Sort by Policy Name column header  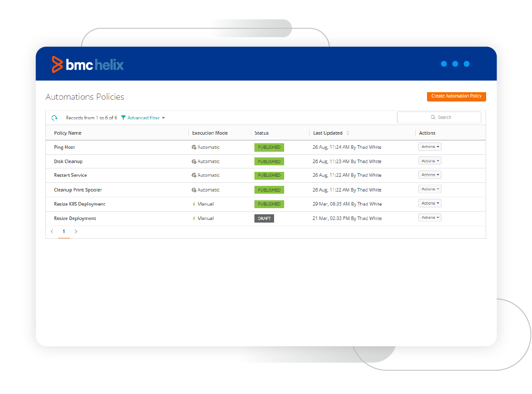tap(68, 133)
